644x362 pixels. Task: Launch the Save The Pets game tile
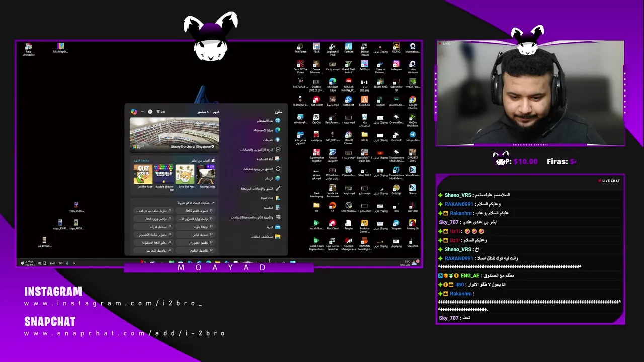[185, 176]
